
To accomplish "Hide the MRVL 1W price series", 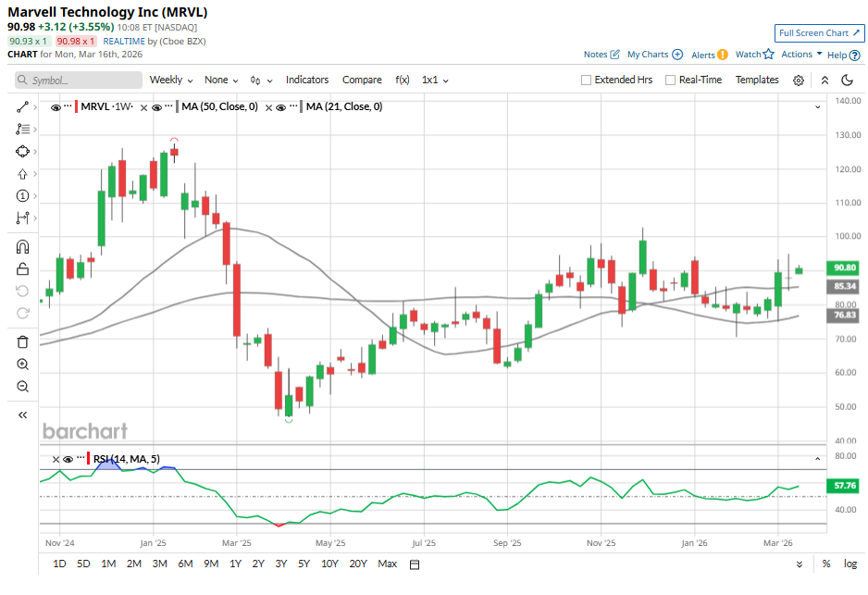I will pyautogui.click(x=56, y=107).
